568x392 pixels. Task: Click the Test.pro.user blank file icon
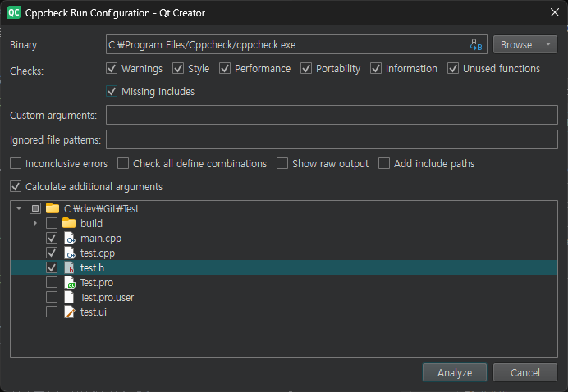pos(69,297)
